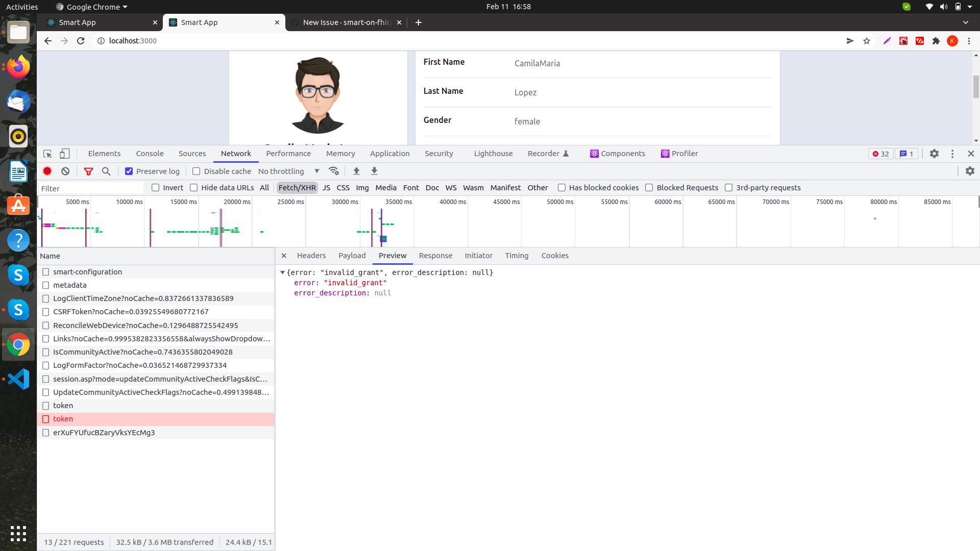Stop recording network log
Viewport: 980px width, 551px height.
click(47, 171)
